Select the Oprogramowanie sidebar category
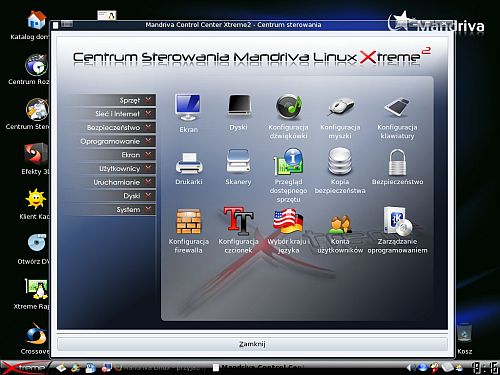 114,141
